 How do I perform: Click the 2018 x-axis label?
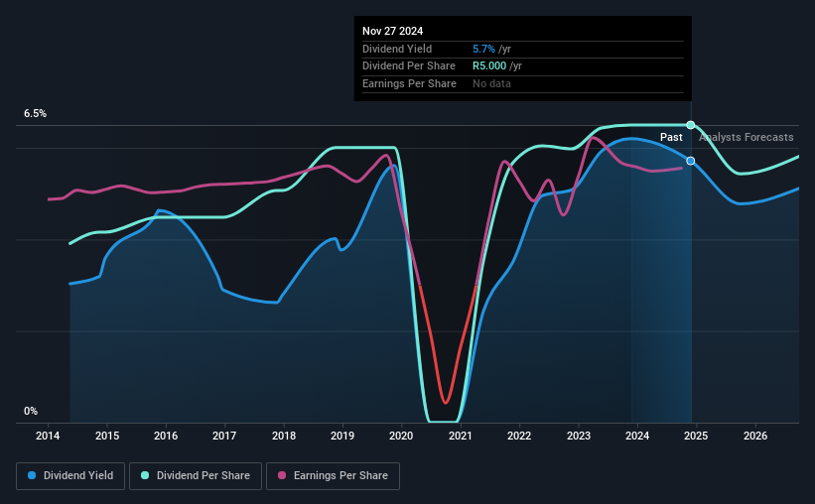click(x=284, y=436)
